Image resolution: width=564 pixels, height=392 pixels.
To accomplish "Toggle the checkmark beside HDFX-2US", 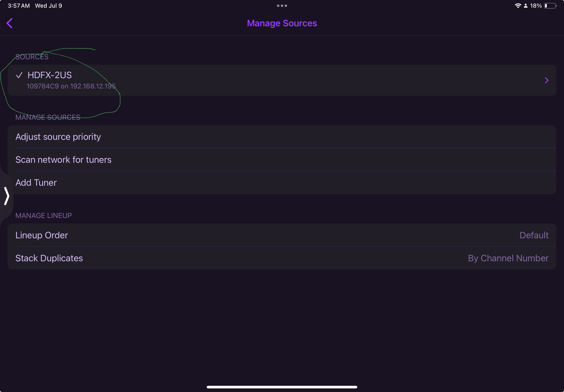I will [x=19, y=75].
